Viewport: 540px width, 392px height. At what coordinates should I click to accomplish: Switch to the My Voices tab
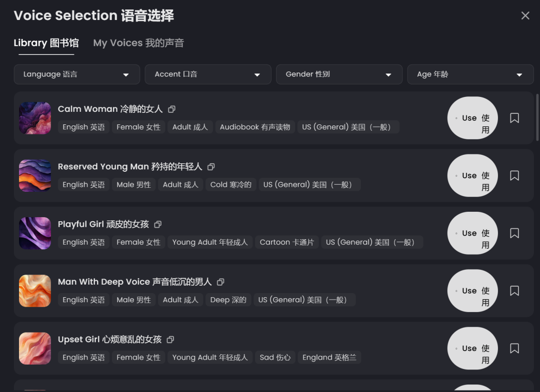(138, 43)
